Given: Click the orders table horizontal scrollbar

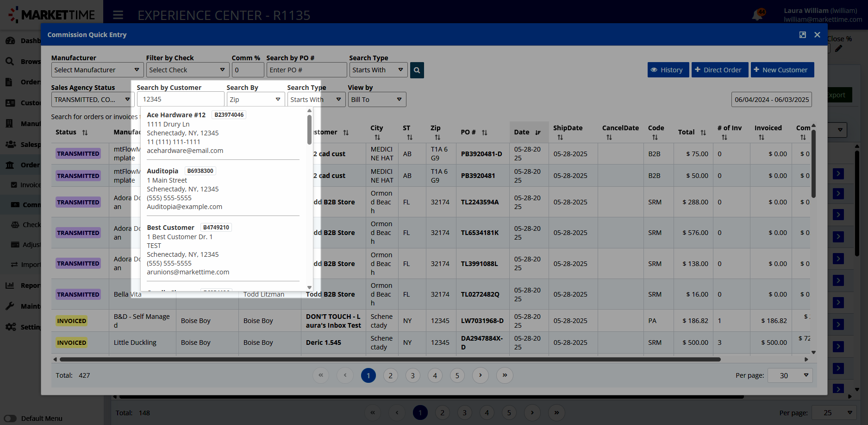Looking at the screenshot, I should [x=390, y=359].
